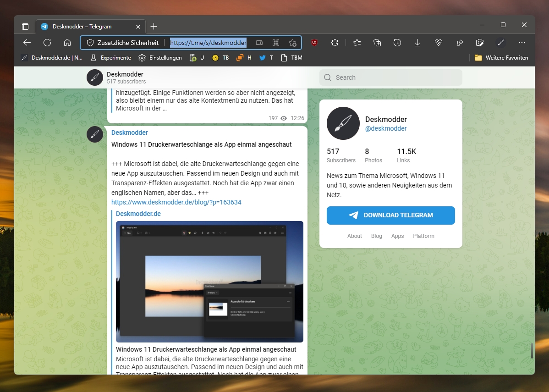The width and height of the screenshot is (549, 392).
Task: Click the Deskmodder.de link preview title
Action: pos(138,214)
